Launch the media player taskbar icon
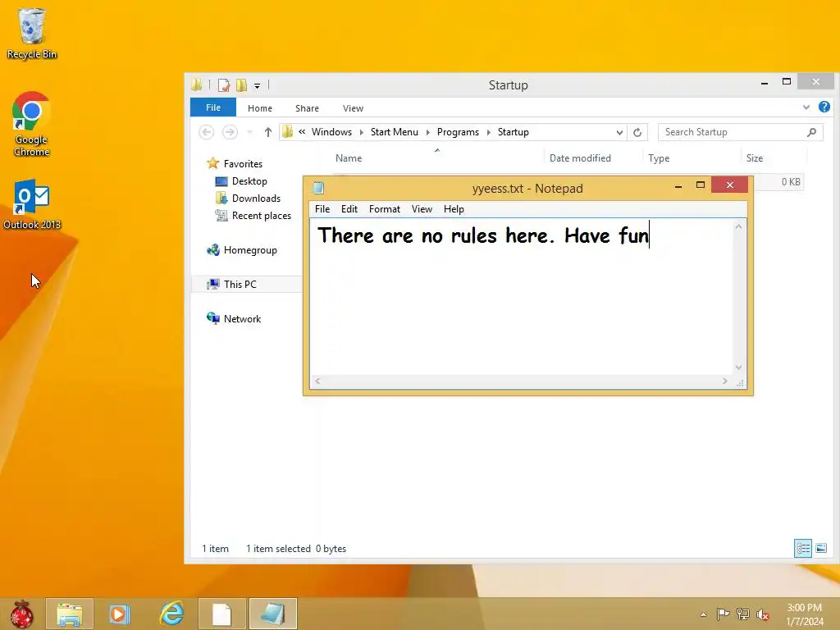840x630 pixels. [119, 614]
